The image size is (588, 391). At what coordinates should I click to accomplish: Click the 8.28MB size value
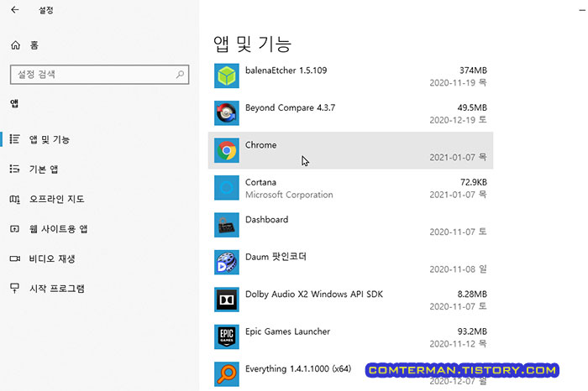click(x=472, y=295)
